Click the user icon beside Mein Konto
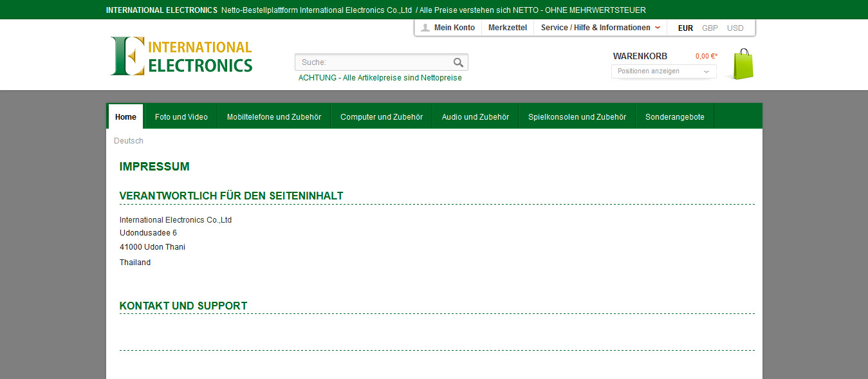This screenshot has width=868, height=379. pyautogui.click(x=425, y=28)
